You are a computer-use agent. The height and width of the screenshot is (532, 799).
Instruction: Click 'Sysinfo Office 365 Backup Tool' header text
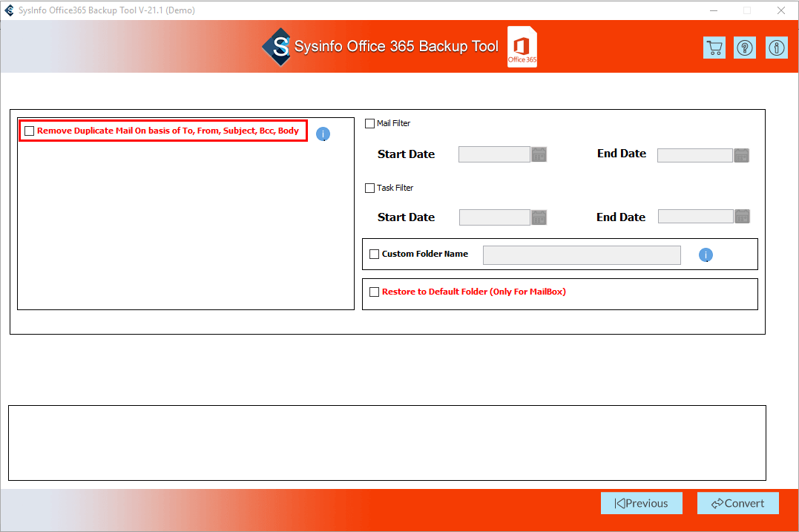click(x=396, y=46)
